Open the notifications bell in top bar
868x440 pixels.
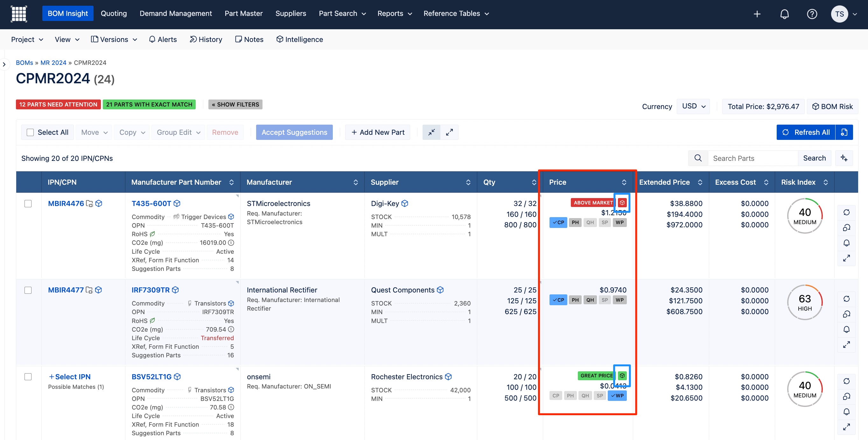click(x=784, y=14)
